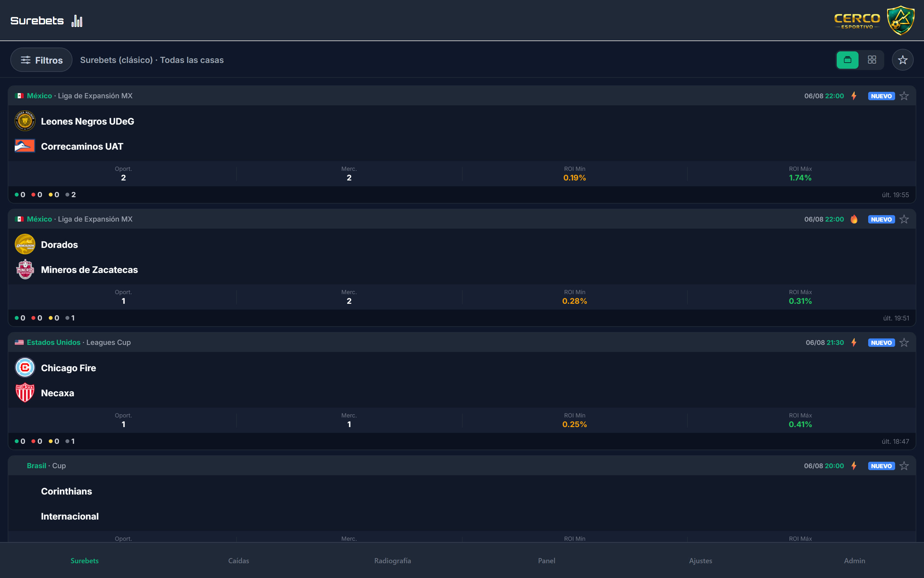Click ROI Mín 0.28% value

point(575,301)
